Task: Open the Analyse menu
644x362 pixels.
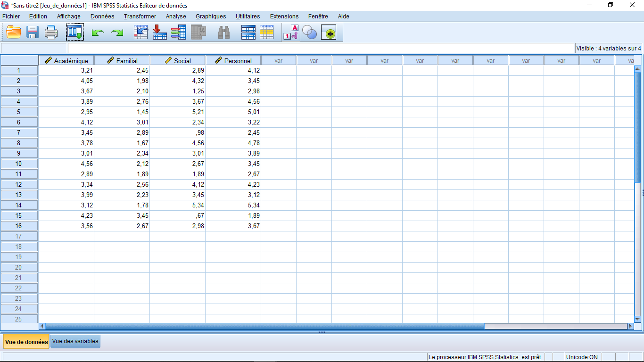Action: pos(176,16)
